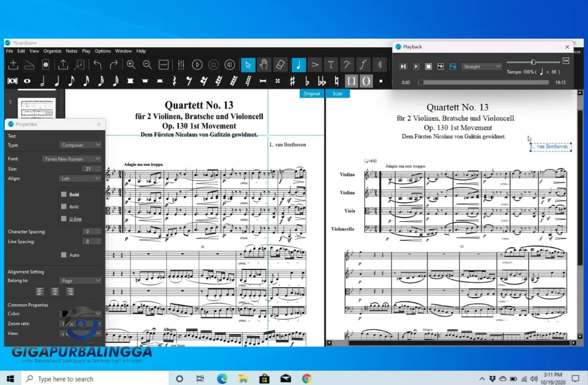Open the mixer sliders icon
Viewport: 588px width, 385px height.
click(181, 65)
